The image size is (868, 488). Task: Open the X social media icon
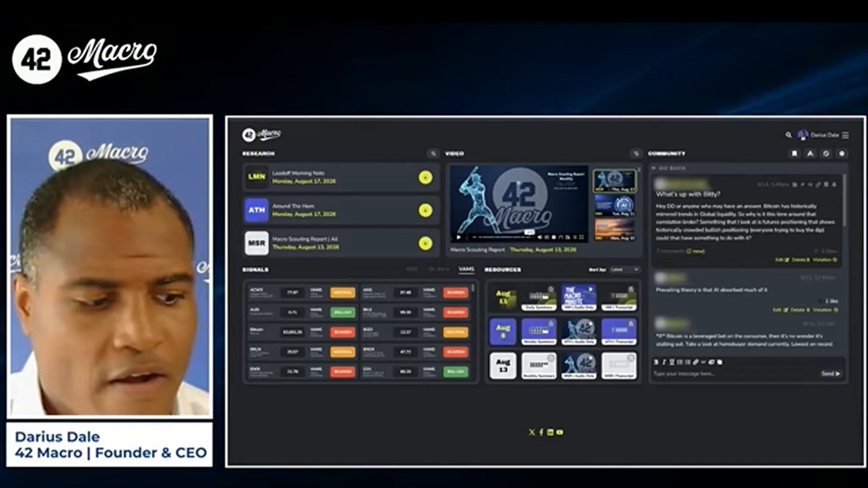(532, 432)
